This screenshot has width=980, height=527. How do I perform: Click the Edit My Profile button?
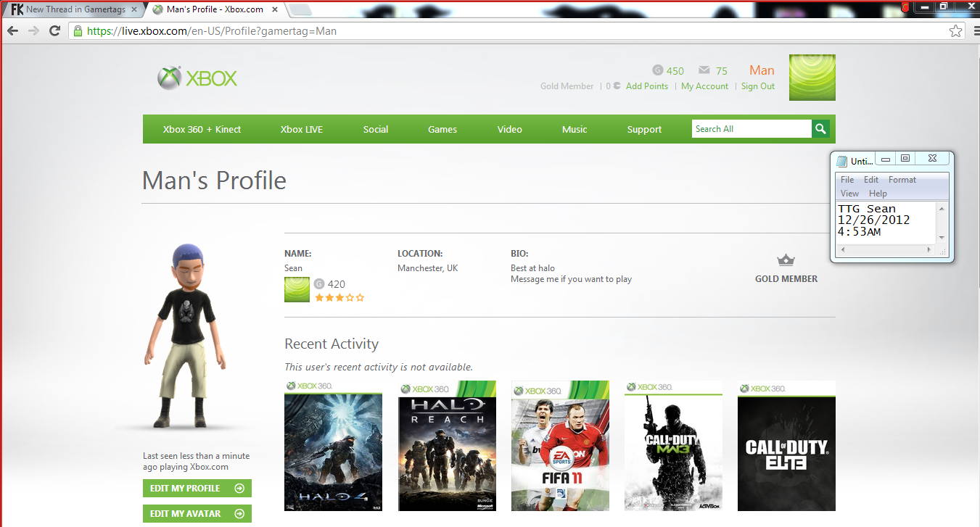[197, 489]
